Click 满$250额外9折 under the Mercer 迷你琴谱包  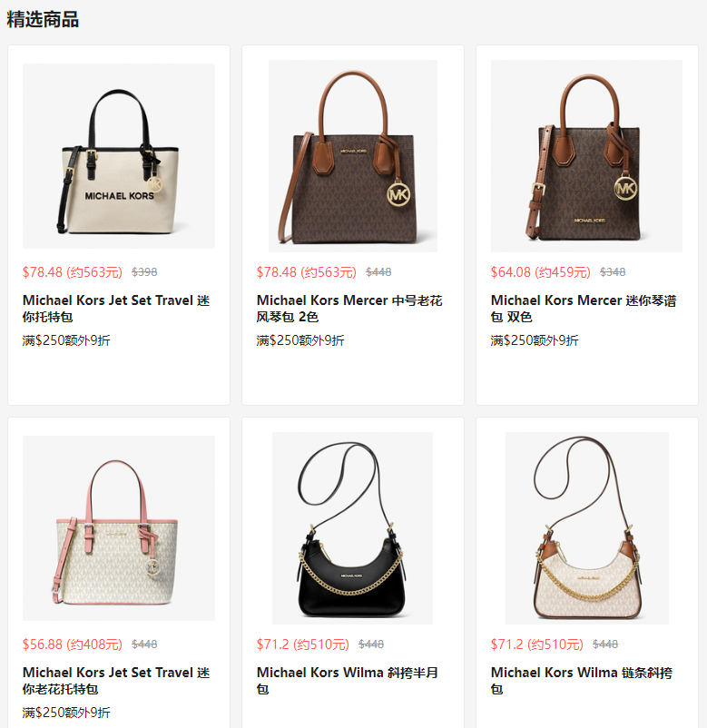coord(535,340)
